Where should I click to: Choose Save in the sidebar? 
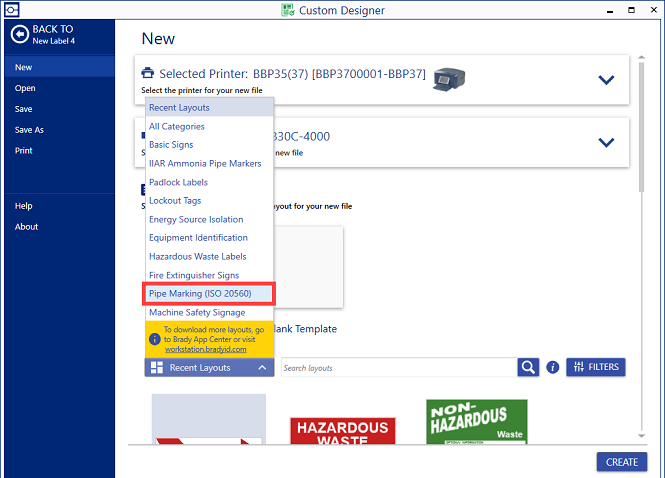(x=59, y=109)
